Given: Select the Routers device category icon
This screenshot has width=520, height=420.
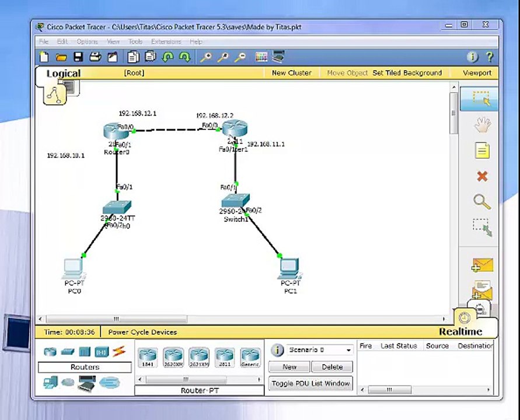Looking at the screenshot, I should click(x=50, y=352).
